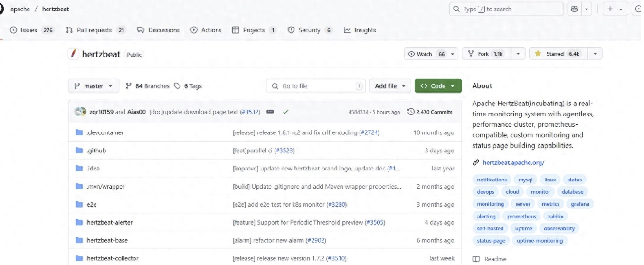Click the folder icon beside .devcontainer

tap(79, 132)
